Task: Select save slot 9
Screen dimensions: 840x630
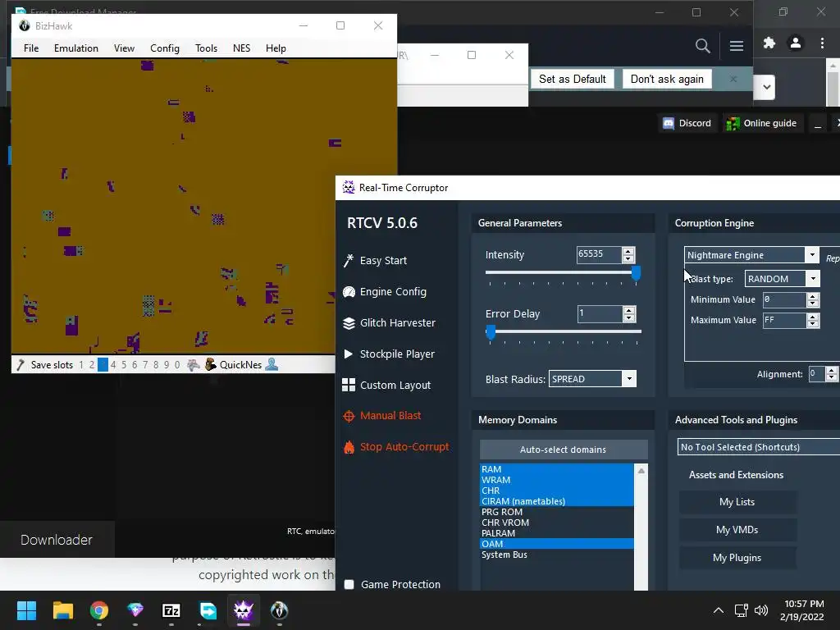Action: coord(167,365)
